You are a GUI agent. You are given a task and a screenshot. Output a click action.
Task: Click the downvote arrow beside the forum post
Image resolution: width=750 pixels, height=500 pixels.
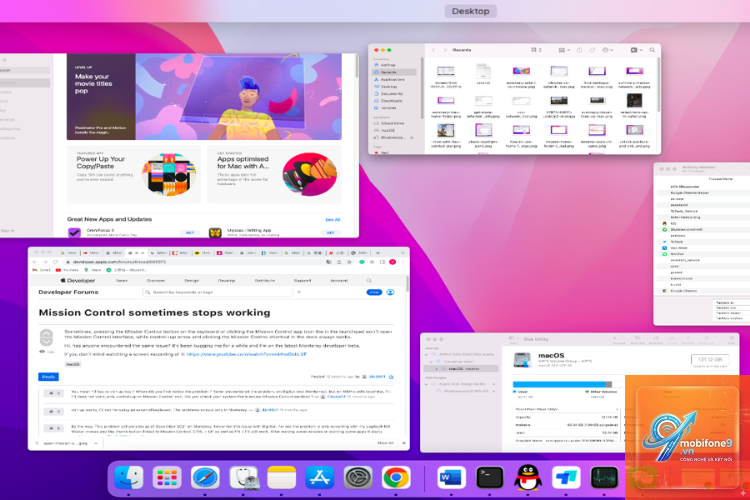coord(46,342)
